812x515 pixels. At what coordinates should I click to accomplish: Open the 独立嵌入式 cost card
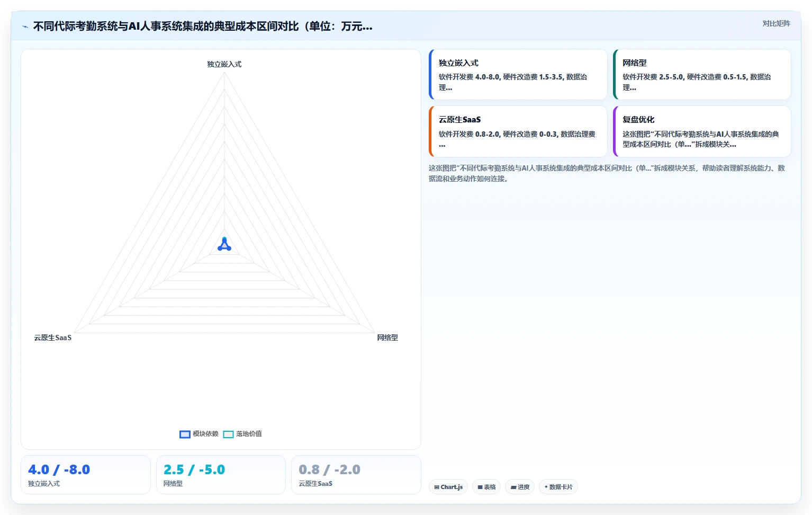click(518, 75)
